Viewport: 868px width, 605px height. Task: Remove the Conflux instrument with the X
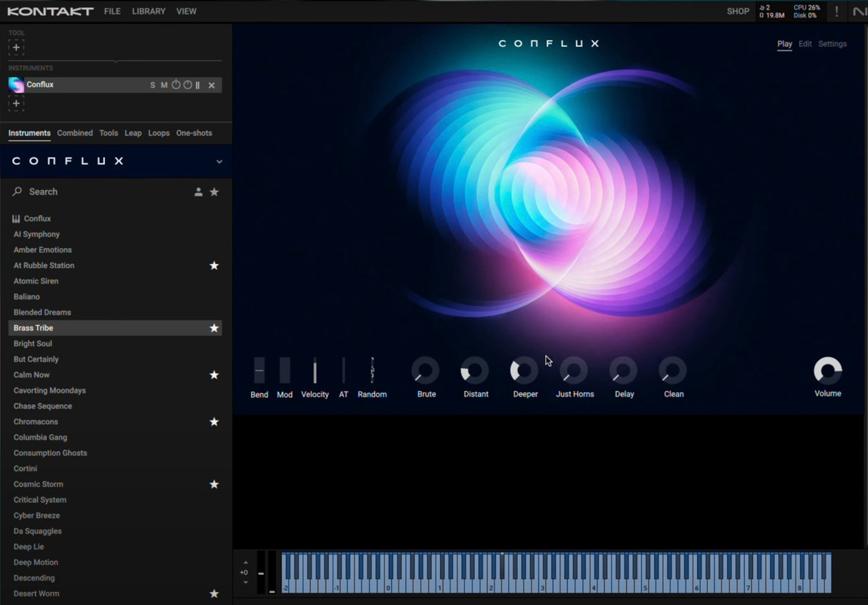tap(212, 85)
